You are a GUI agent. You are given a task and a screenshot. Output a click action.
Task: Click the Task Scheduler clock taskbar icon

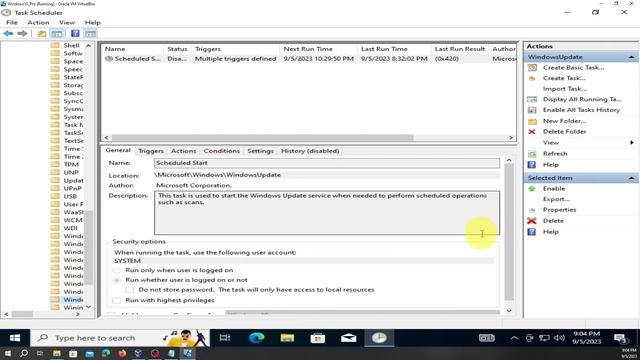(x=379, y=338)
